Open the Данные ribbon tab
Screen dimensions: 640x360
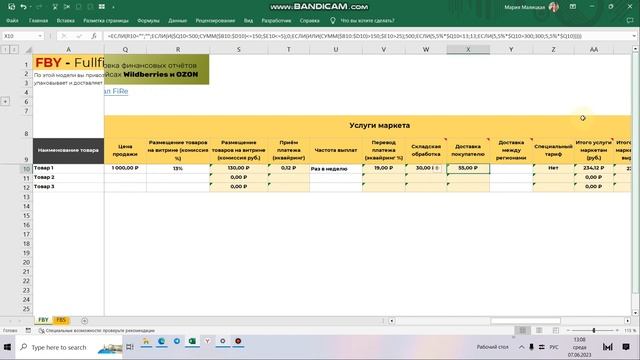(x=178, y=20)
